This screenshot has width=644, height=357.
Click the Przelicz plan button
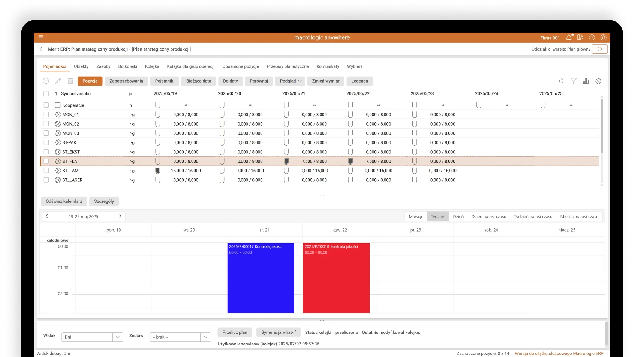click(235, 332)
